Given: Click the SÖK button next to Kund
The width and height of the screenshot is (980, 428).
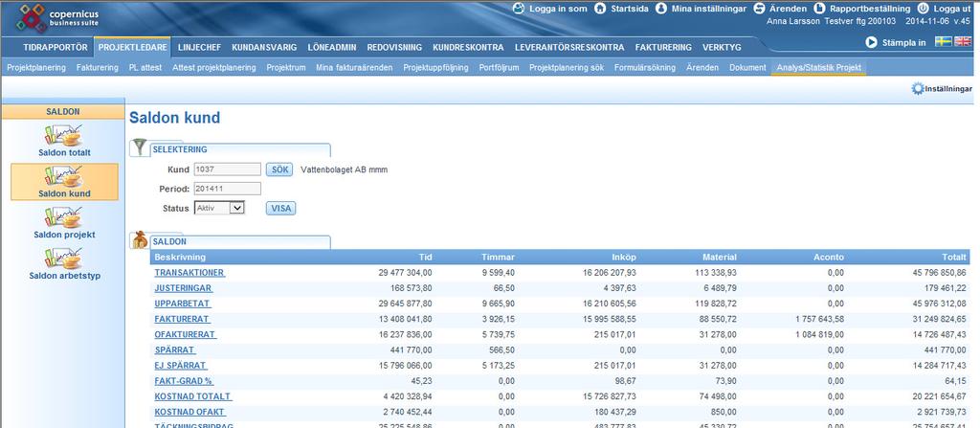Looking at the screenshot, I should (x=280, y=169).
